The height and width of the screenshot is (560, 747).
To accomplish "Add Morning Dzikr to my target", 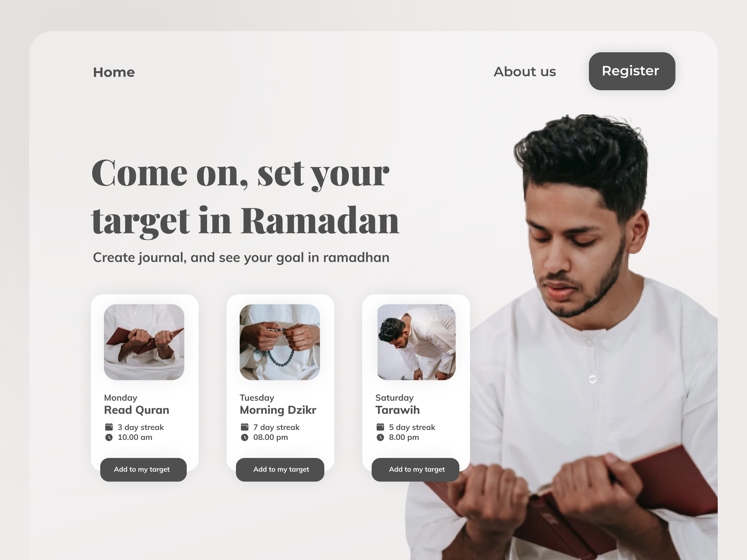I will (x=280, y=469).
